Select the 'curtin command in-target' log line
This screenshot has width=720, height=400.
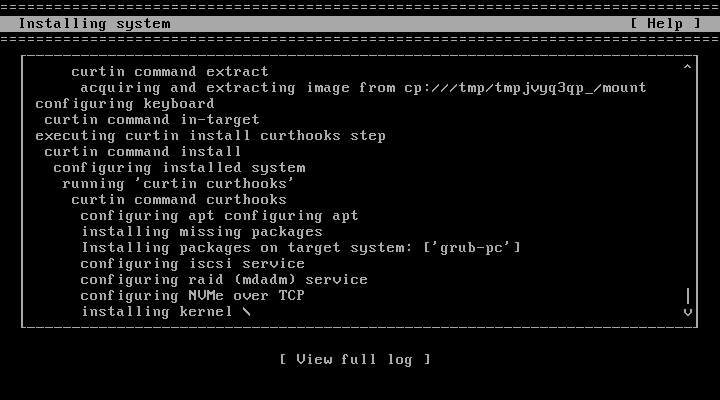pos(151,120)
